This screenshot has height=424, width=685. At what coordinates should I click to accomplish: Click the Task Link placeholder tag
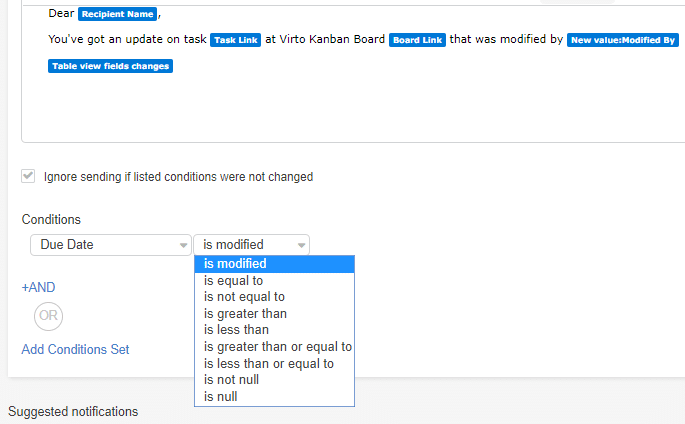click(x=235, y=40)
